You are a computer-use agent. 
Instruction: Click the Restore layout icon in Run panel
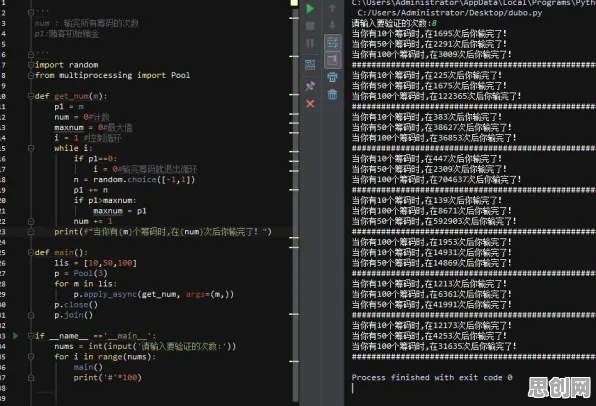(x=310, y=64)
